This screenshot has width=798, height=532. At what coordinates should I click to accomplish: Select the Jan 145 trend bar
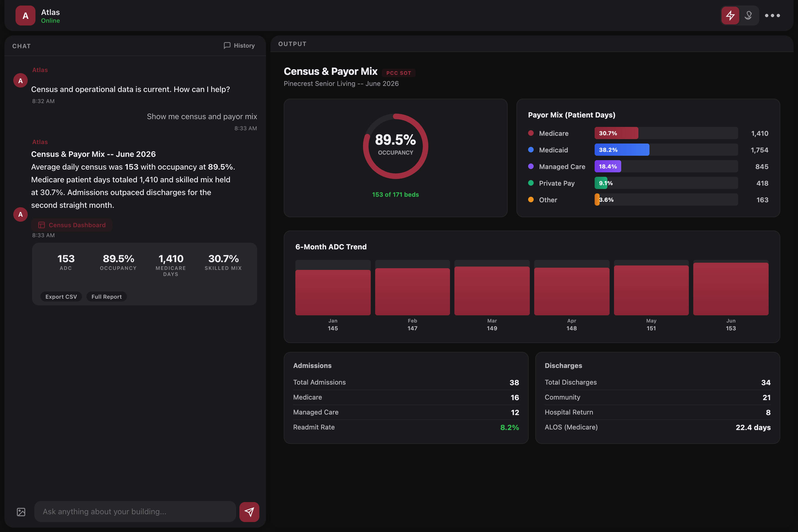click(333, 293)
